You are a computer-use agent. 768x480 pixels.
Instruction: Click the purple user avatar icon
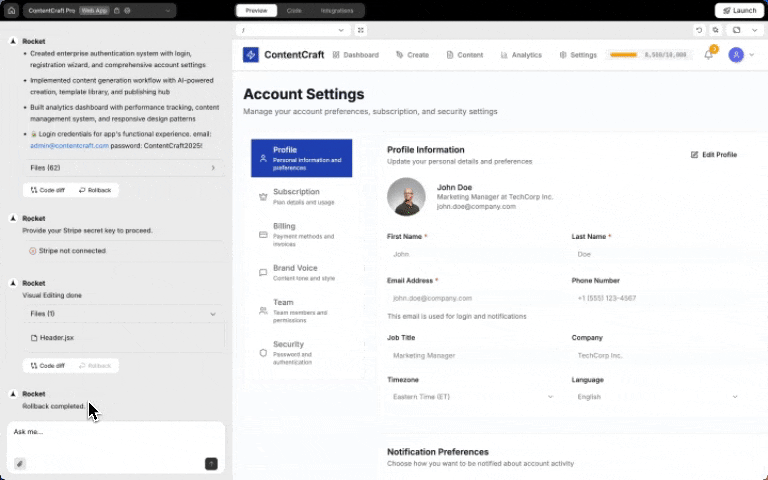point(736,55)
